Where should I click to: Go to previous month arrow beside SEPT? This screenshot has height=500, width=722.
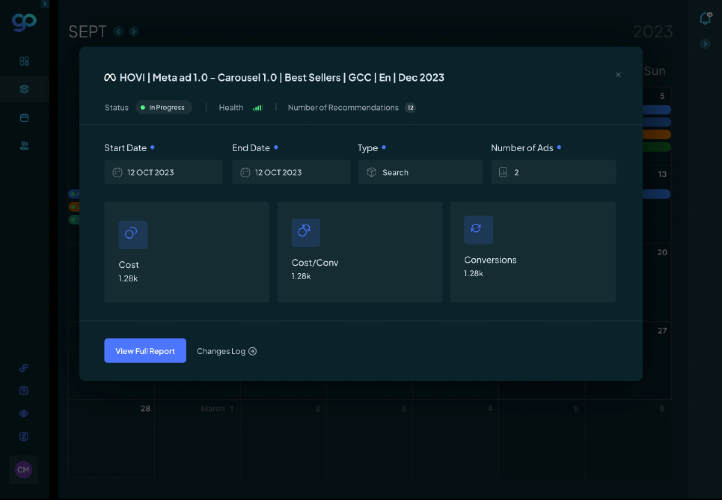118,32
